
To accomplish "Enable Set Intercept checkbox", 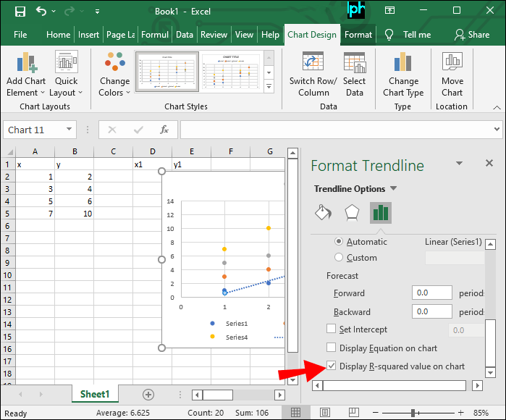I will pyautogui.click(x=332, y=329).
